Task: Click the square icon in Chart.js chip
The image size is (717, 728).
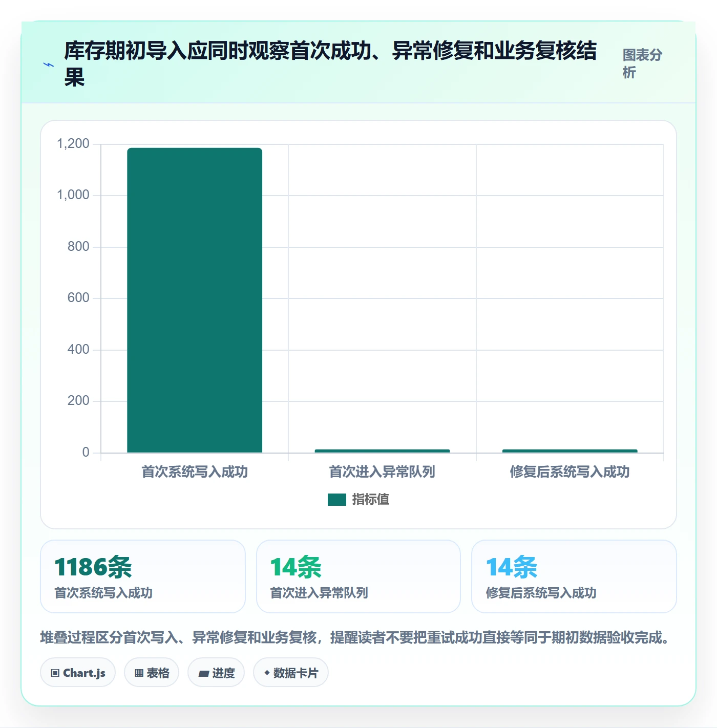Action: tap(55, 673)
